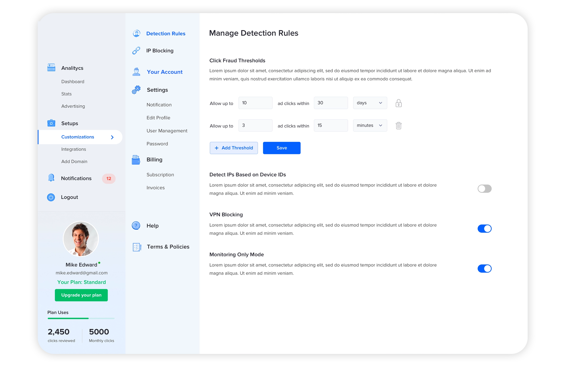The height and width of the screenshot is (366, 588).
Task: Delete the 15 minutes threshold via trash icon
Action: (398, 126)
